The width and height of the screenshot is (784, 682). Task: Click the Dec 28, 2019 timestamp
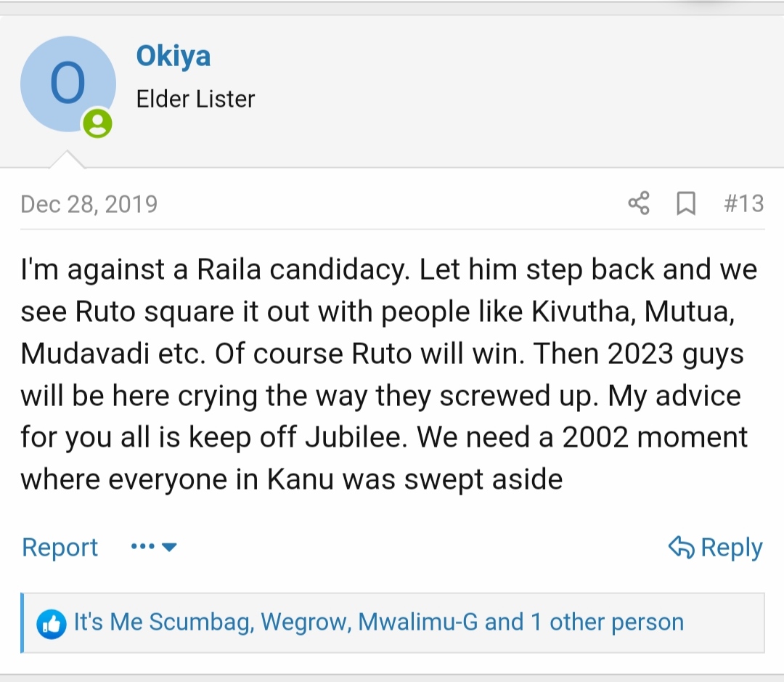(x=89, y=204)
